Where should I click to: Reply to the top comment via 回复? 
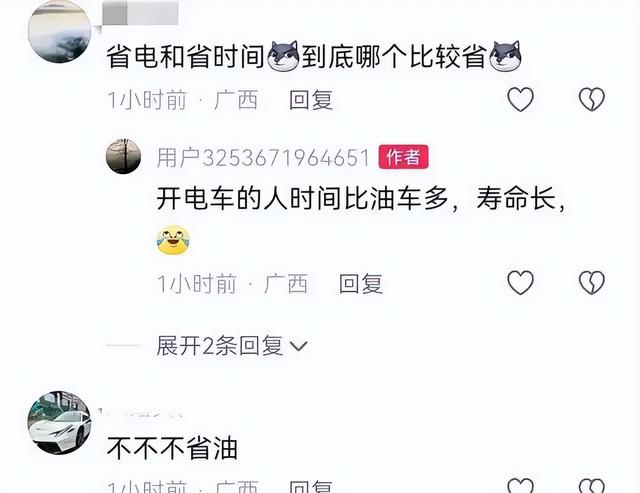(311, 100)
